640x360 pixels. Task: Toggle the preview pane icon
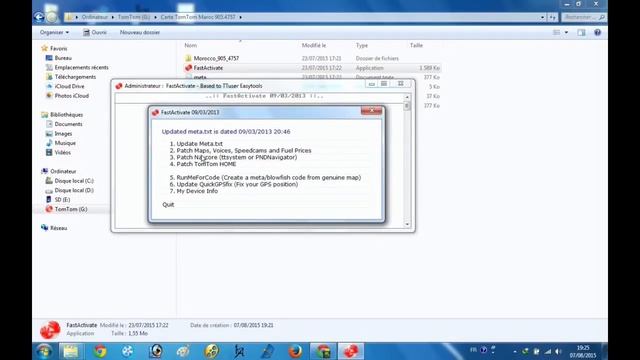tap(581, 32)
